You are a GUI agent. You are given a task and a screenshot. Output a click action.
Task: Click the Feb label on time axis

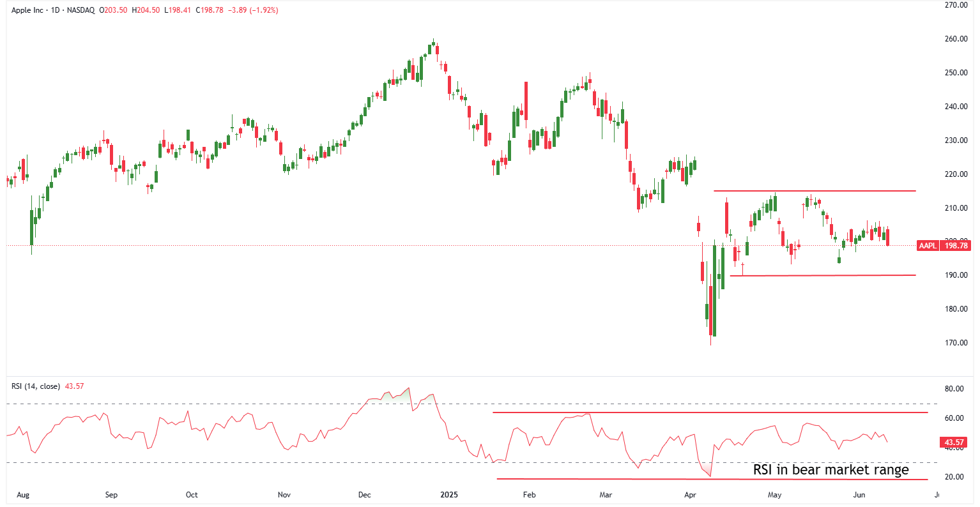(x=529, y=495)
